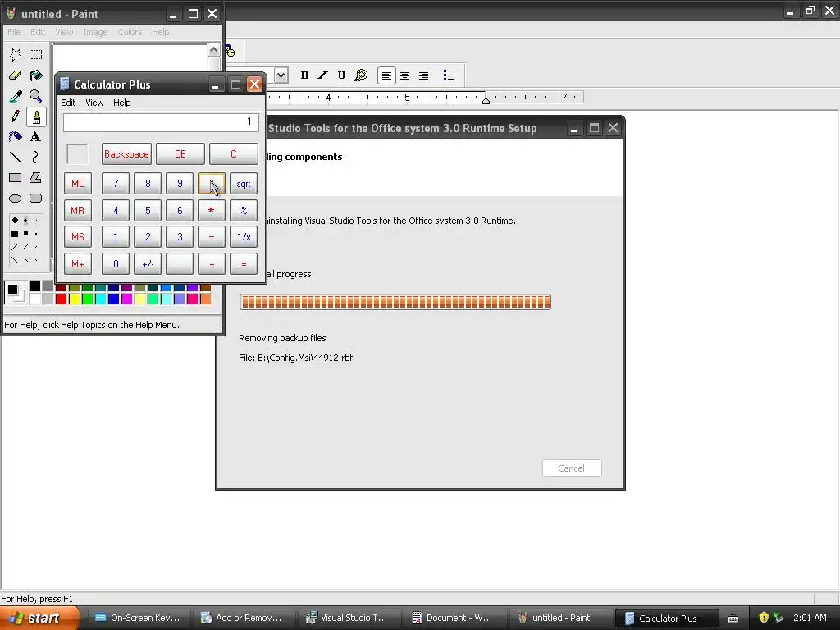The image size is (840, 630).
Task: Click Cancel in the Runtime Setup dialog
Action: pos(572,468)
